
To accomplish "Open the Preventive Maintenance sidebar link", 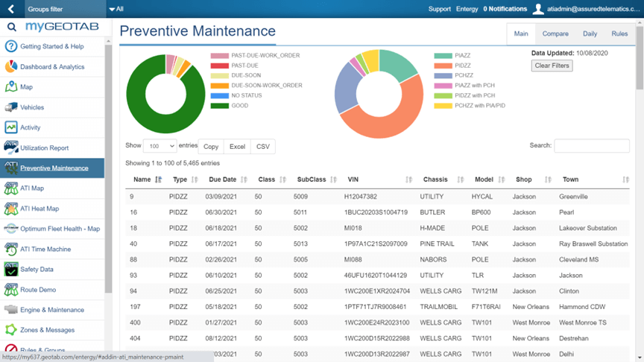I will pyautogui.click(x=54, y=168).
